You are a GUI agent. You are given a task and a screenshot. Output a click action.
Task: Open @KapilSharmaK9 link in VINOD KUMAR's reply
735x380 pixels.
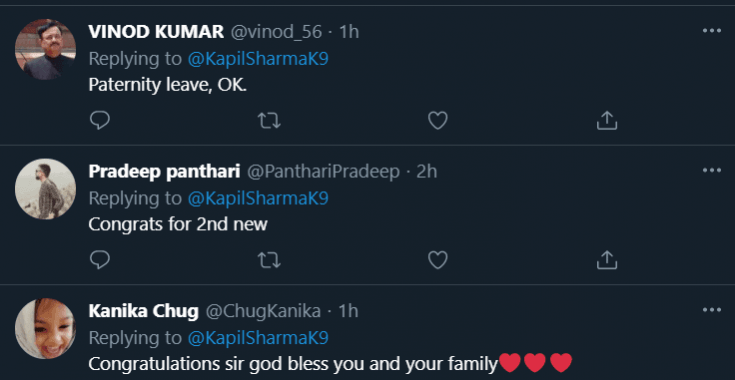pyautogui.click(x=258, y=59)
